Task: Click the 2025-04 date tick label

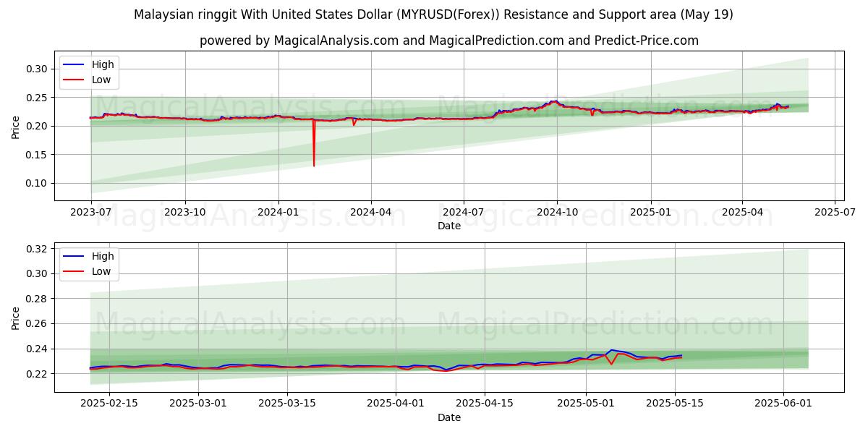Action: point(743,213)
